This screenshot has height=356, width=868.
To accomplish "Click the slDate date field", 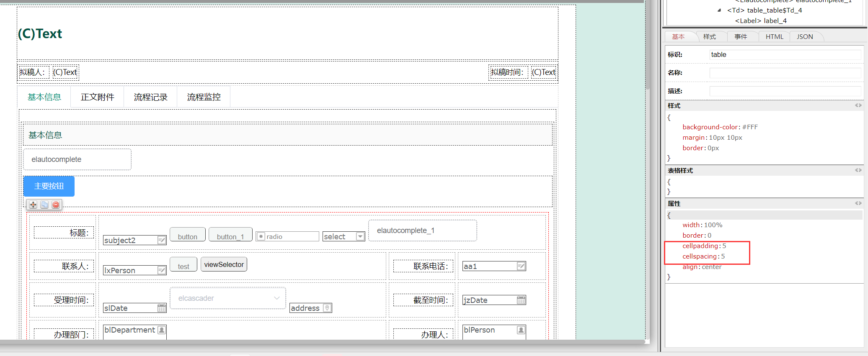I will [135, 308].
